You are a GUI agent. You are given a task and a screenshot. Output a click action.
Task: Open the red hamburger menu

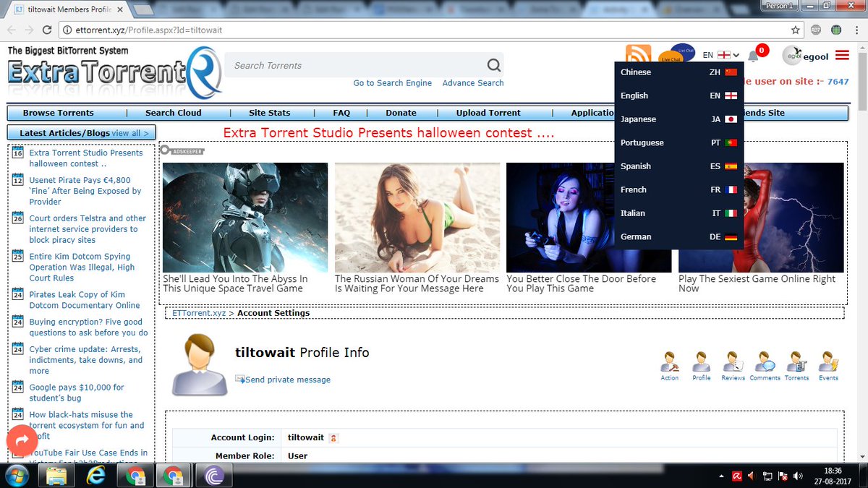point(841,54)
